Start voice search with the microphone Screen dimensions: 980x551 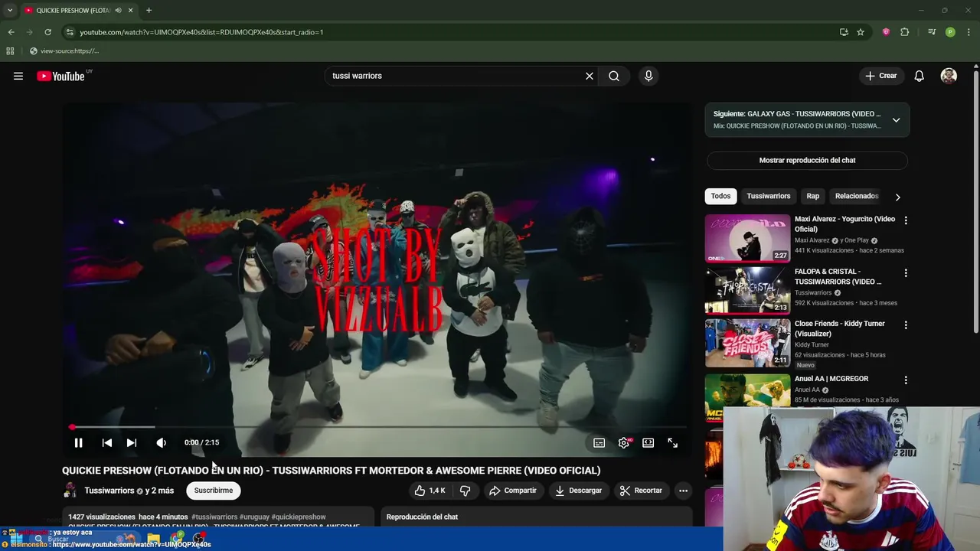pyautogui.click(x=648, y=76)
